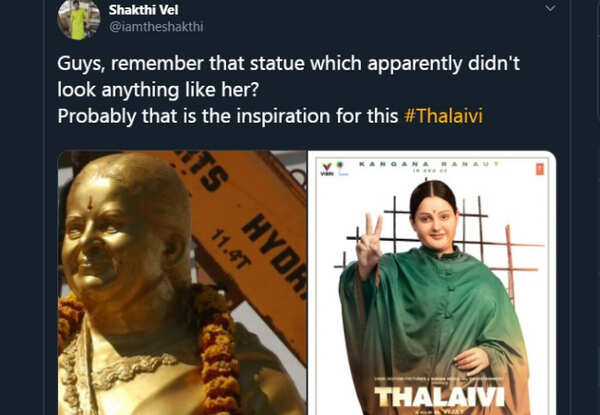Click the second logo beside Vibri

tap(341, 169)
